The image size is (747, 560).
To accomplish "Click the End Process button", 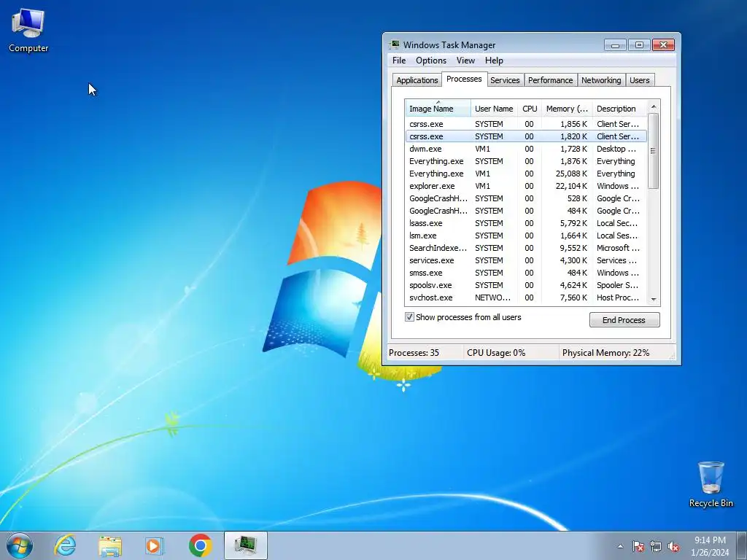I will (624, 320).
